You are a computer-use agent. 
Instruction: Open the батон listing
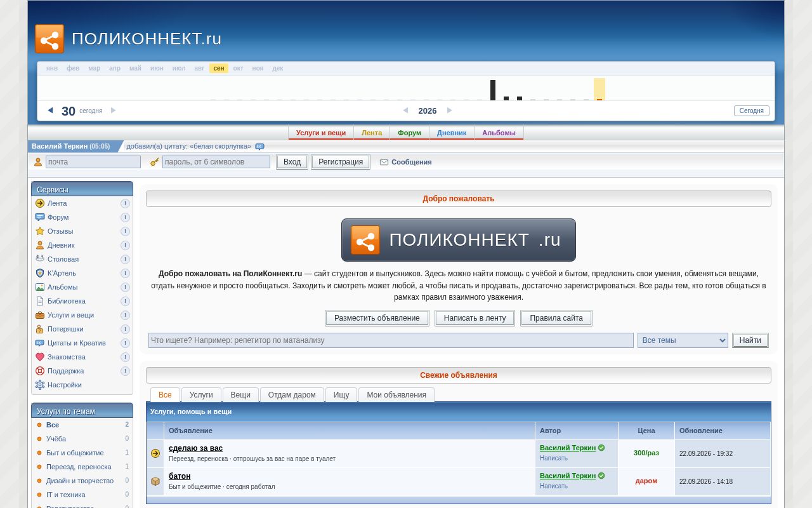click(180, 476)
